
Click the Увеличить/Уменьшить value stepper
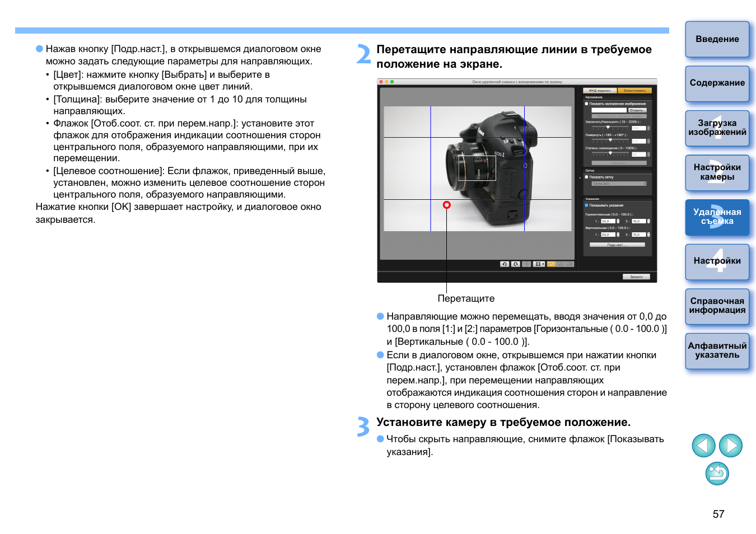648,128
